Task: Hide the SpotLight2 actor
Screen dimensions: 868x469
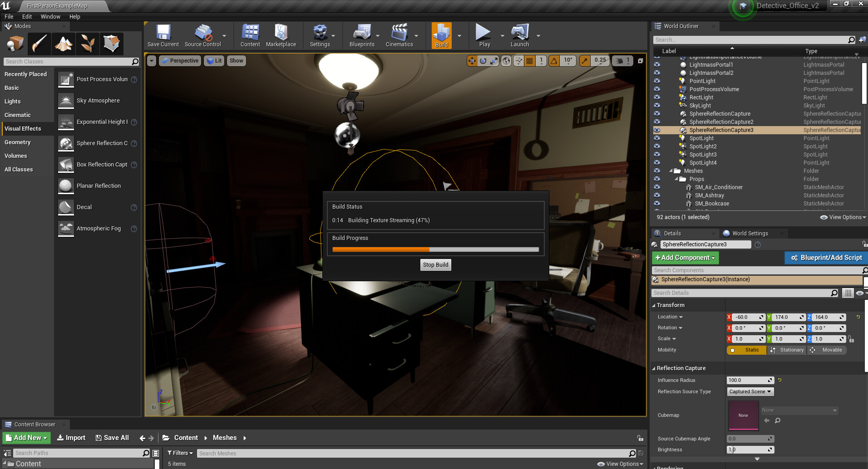Action: tap(656, 146)
